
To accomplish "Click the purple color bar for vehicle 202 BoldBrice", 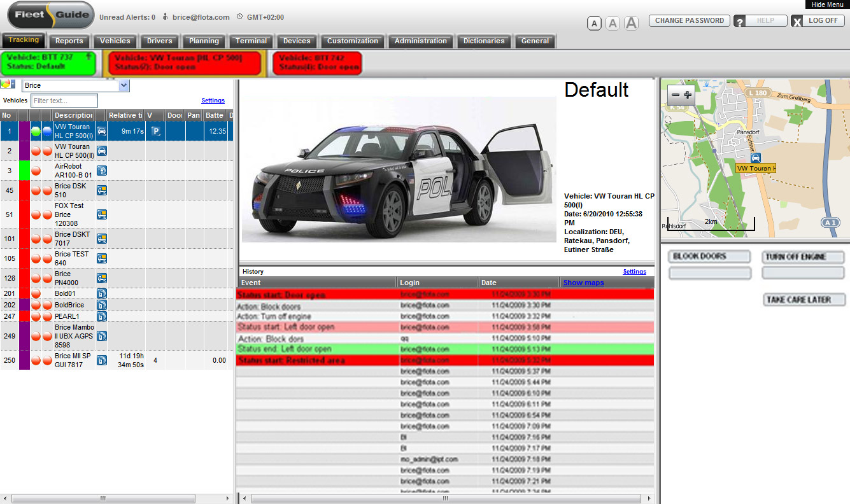I will pyautogui.click(x=25, y=305).
